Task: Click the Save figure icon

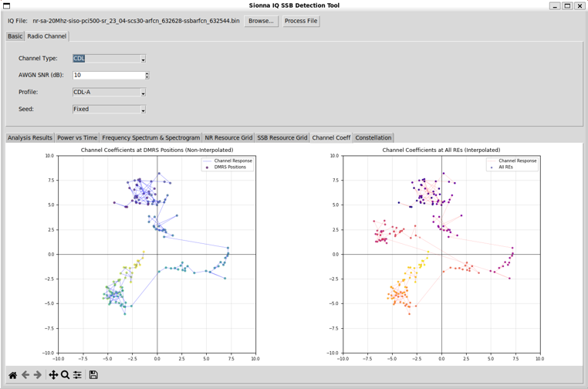Action: (x=93, y=375)
